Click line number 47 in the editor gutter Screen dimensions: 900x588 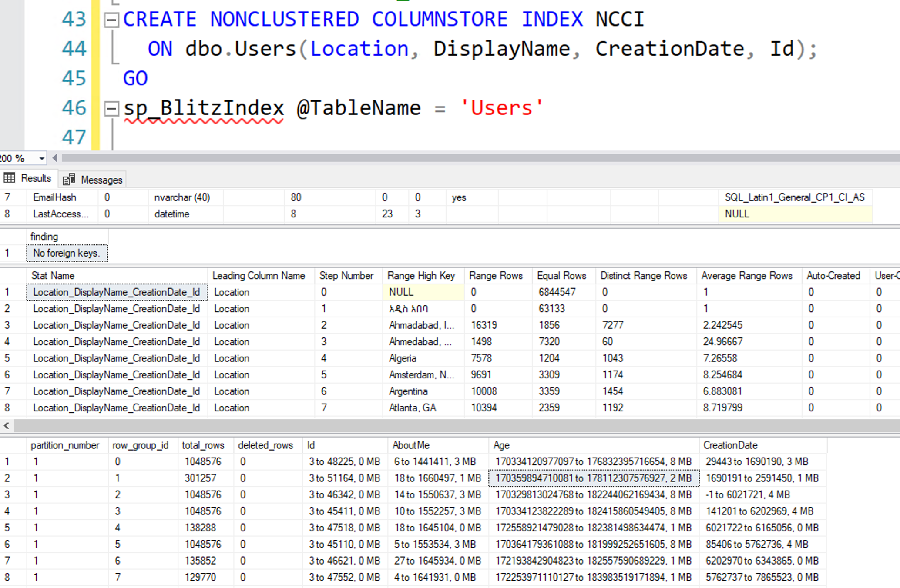[x=74, y=137]
